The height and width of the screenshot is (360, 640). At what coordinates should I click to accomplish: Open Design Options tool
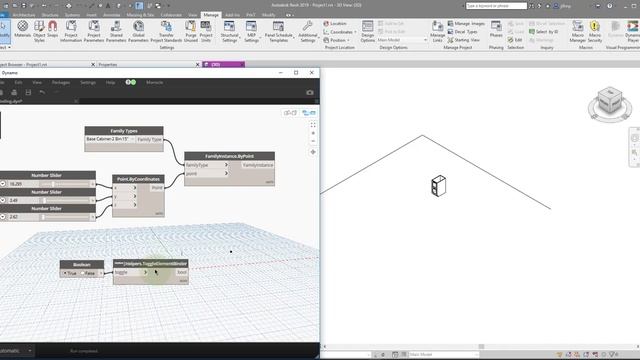pos(367,31)
